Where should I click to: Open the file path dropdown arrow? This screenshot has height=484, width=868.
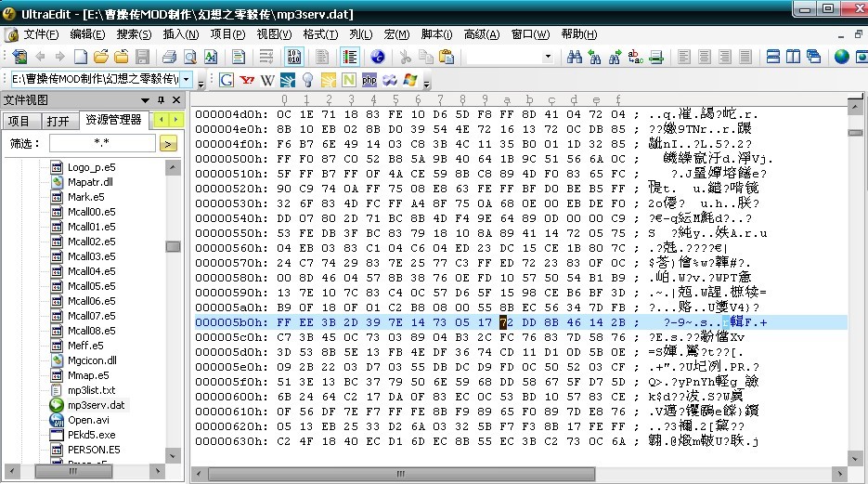(x=187, y=79)
